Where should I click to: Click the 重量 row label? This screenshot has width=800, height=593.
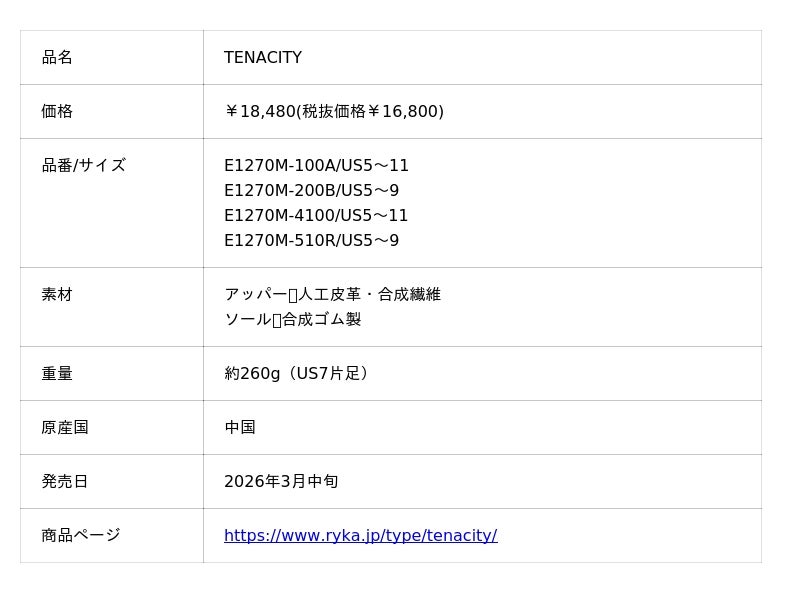point(57,374)
